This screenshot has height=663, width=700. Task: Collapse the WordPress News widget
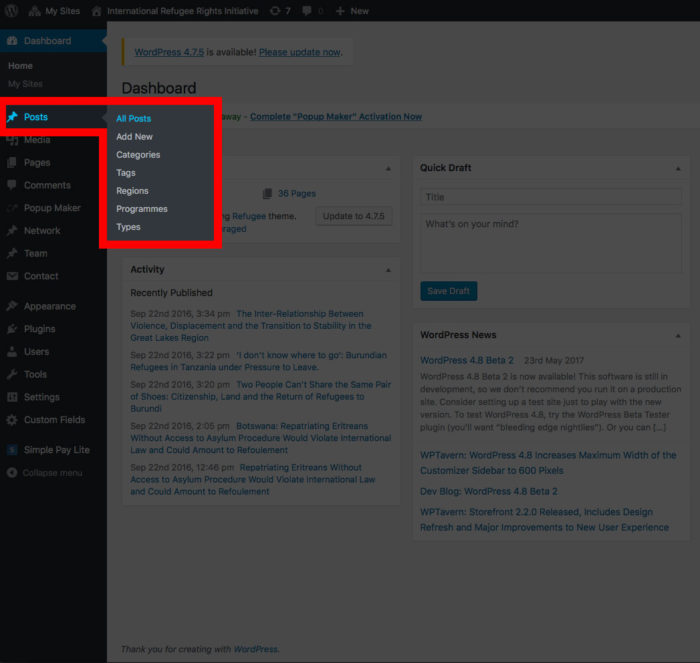click(x=678, y=335)
